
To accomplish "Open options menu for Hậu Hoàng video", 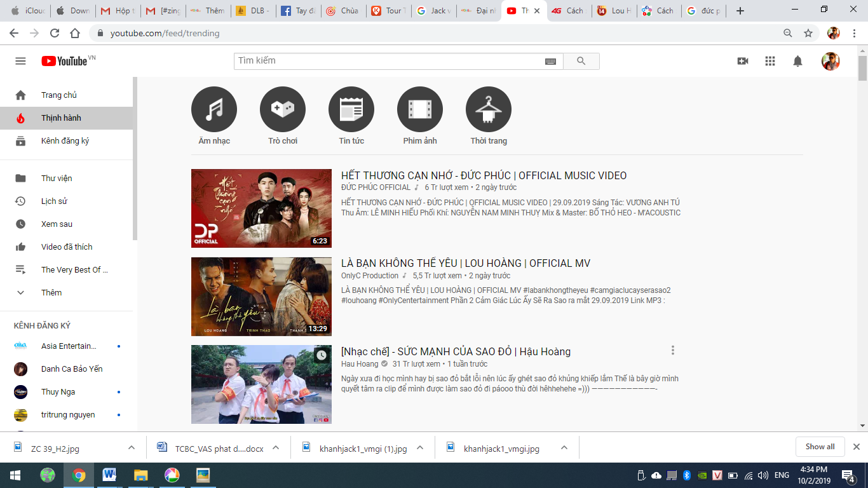I will click(672, 350).
